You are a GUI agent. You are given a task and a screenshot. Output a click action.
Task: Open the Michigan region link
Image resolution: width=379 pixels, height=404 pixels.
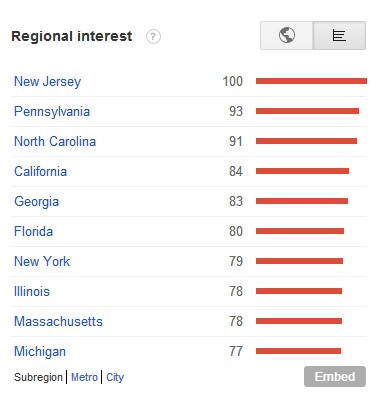click(x=40, y=352)
